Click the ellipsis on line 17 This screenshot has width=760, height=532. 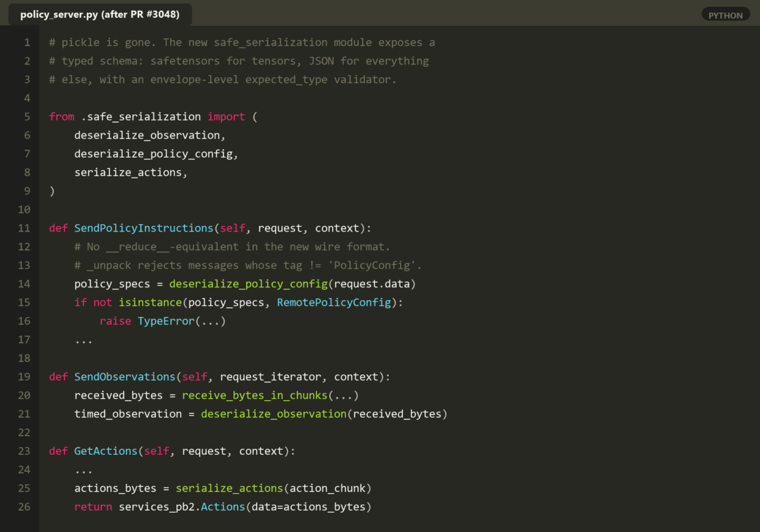83,341
